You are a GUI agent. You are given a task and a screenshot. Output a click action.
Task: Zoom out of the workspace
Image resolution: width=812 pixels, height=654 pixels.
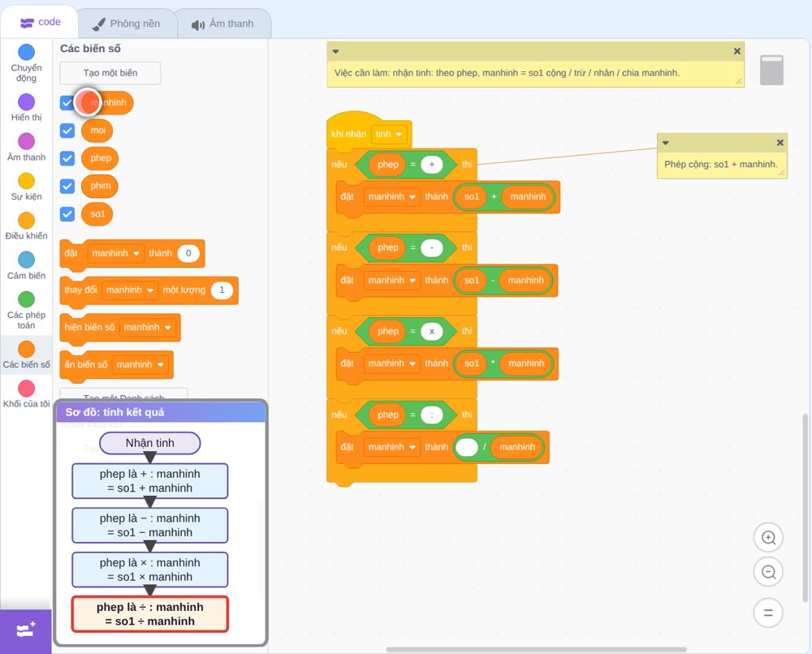click(x=768, y=572)
